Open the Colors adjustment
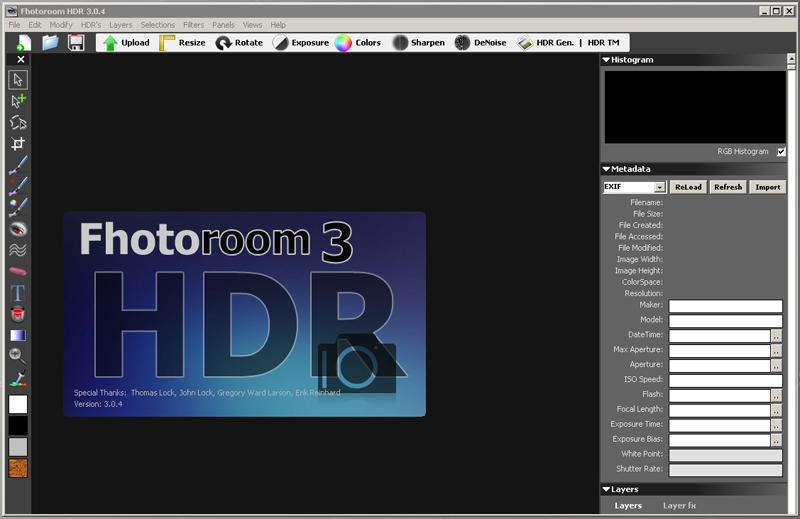 [358, 43]
